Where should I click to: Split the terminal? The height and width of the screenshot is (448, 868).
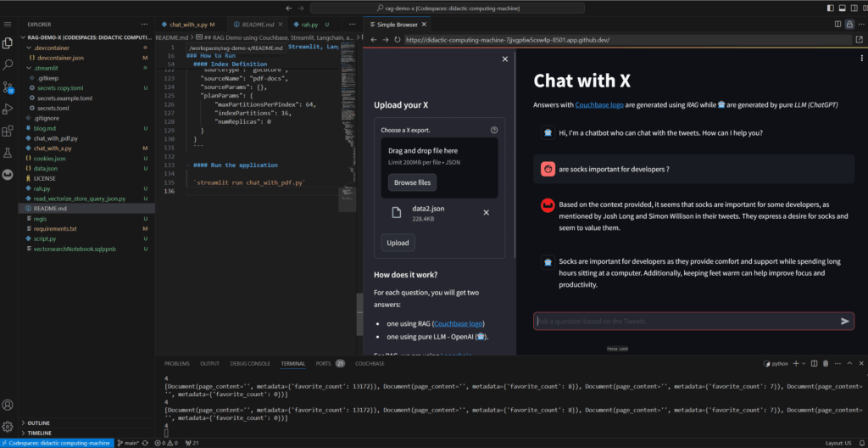tap(815, 364)
